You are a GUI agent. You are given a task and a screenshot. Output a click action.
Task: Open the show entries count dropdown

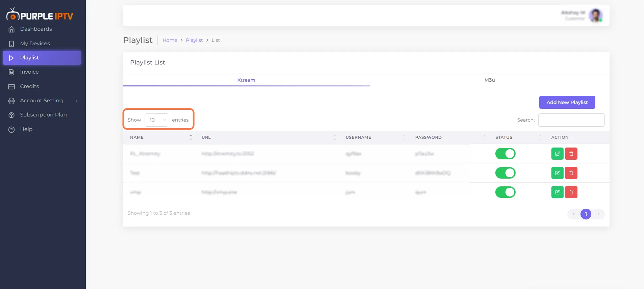click(x=156, y=120)
